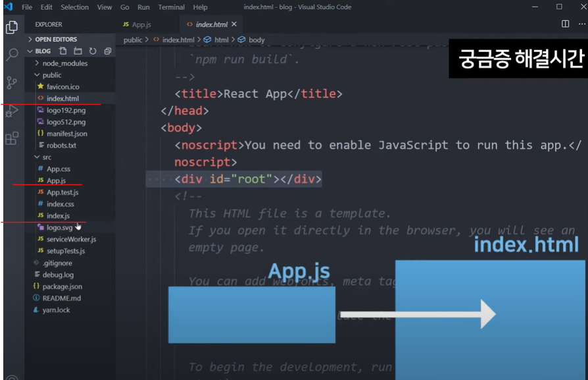Image resolution: width=588 pixels, height=380 pixels.
Task: Click the body breadcrumb segment
Action: click(x=257, y=40)
